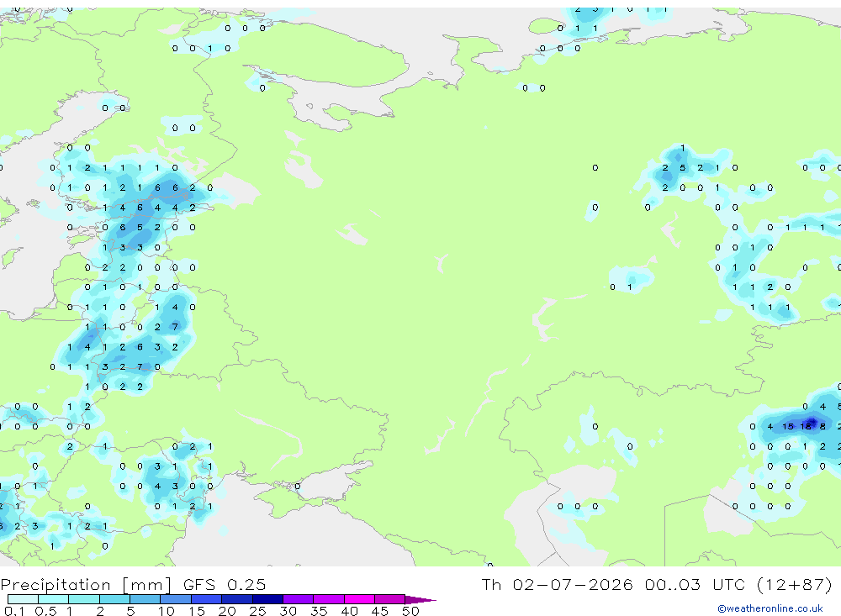Click the legend scale label '0.5'
Viewport: 841px width, 616px height.
[45, 611]
